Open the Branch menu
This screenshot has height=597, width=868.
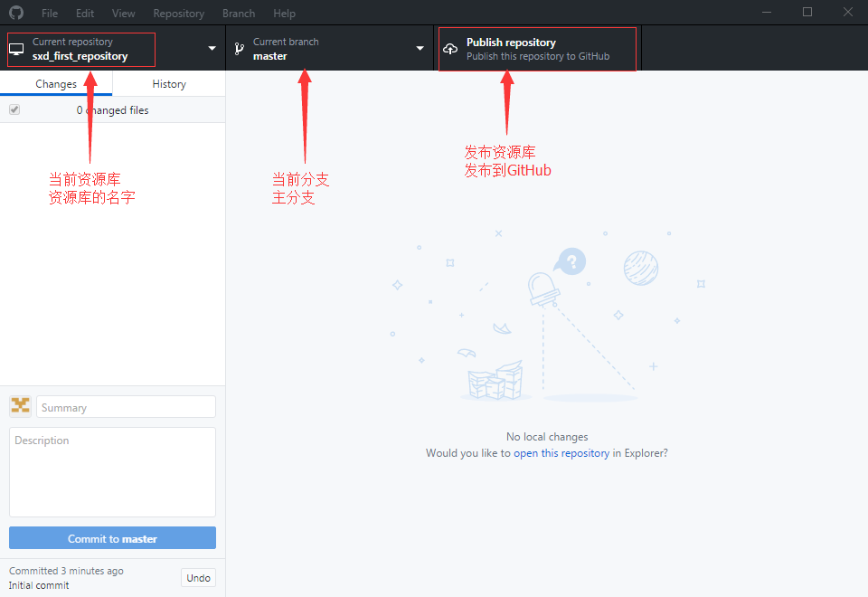[239, 14]
